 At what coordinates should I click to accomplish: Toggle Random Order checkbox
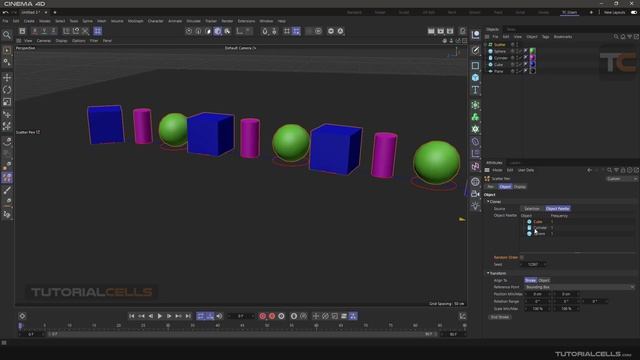pos(522,257)
